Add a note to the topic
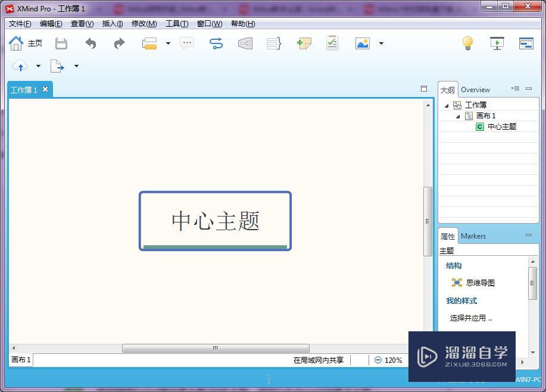546x392 pixels. [x=304, y=43]
